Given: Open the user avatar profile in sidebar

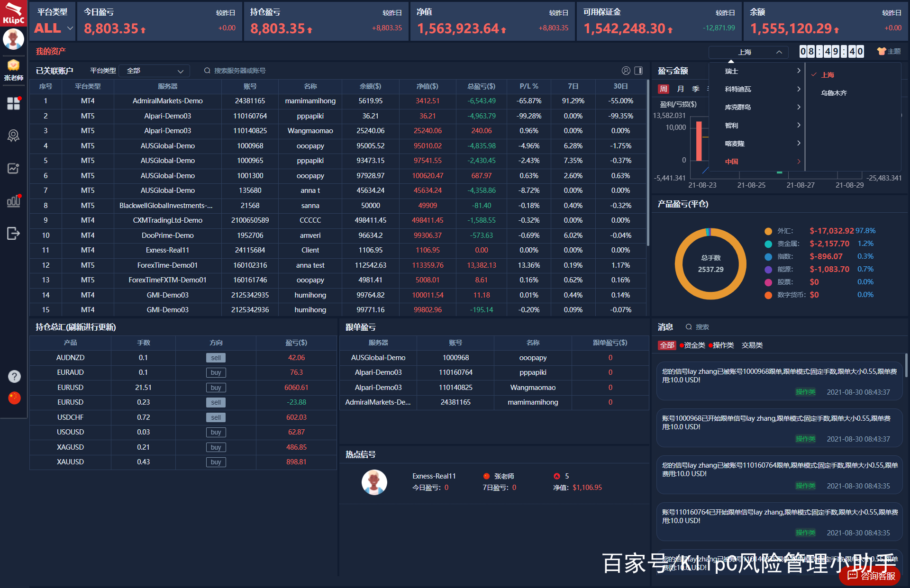Looking at the screenshot, I should point(13,39).
